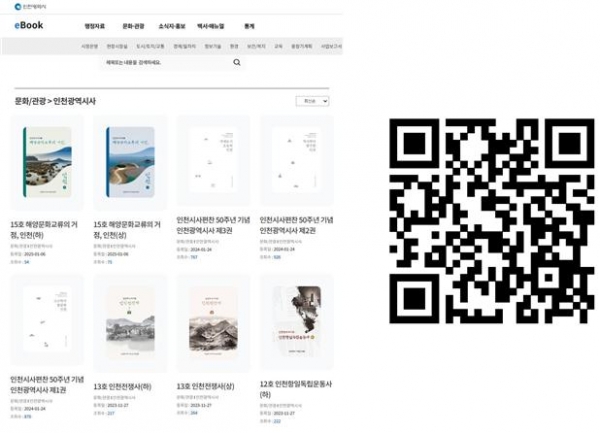Click title 13호 인천전쟁사(상)
Viewport: 600px width, 433px height.
205,386
